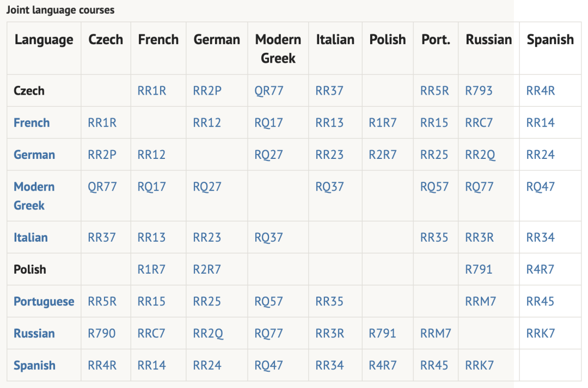This screenshot has height=388, width=588.
Task: Open the Russian language row link
Action: pos(34,333)
